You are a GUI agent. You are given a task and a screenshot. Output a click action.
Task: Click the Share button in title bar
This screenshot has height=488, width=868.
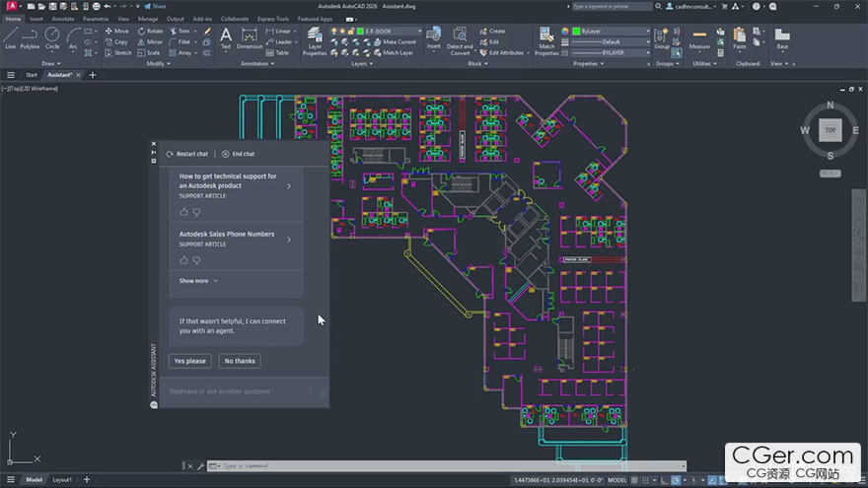155,6
